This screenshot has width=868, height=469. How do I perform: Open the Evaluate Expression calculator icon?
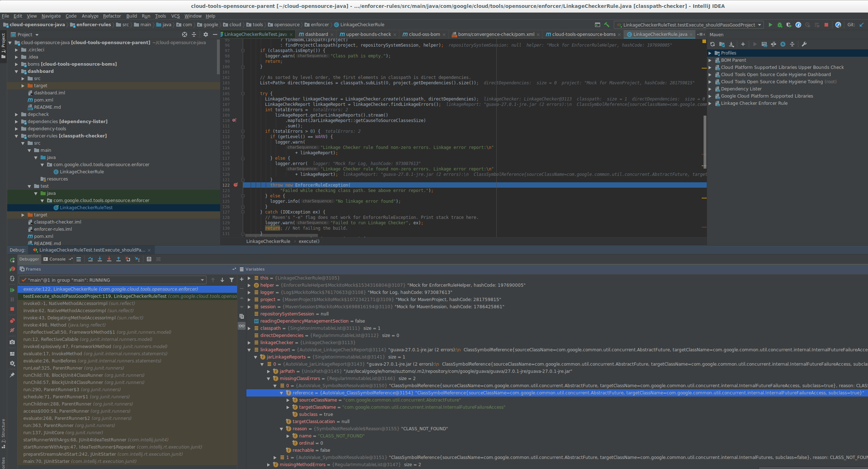[x=149, y=259]
